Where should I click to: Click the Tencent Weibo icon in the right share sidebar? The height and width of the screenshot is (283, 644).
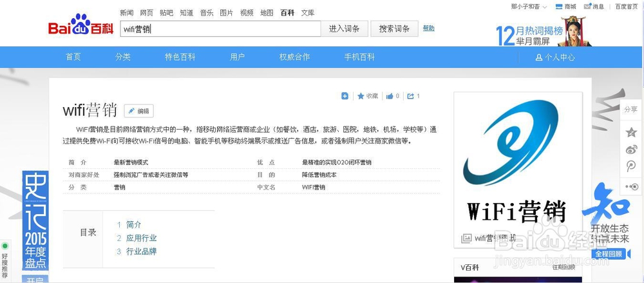point(631,166)
